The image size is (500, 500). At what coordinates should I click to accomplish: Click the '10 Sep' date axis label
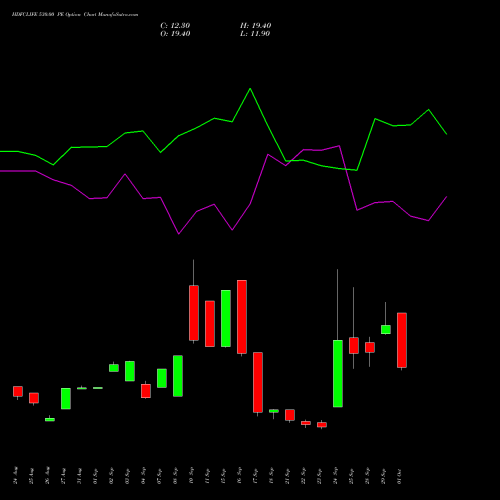pyautogui.click(x=192, y=476)
